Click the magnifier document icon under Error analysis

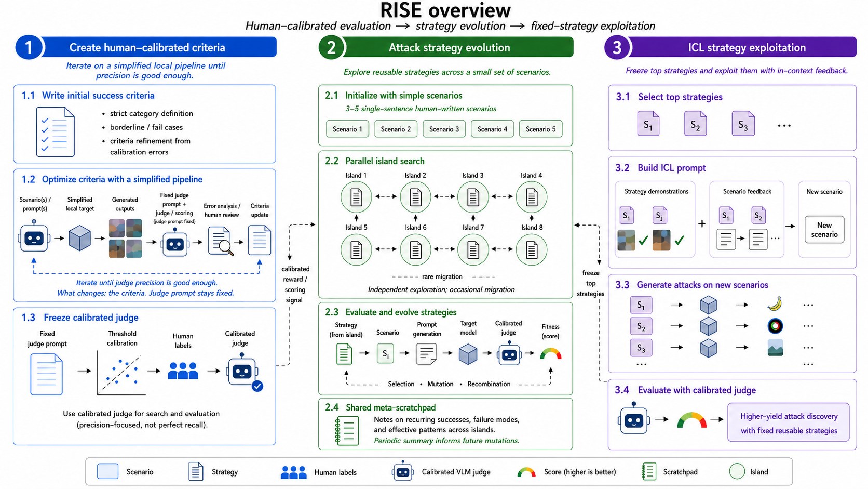(x=220, y=241)
